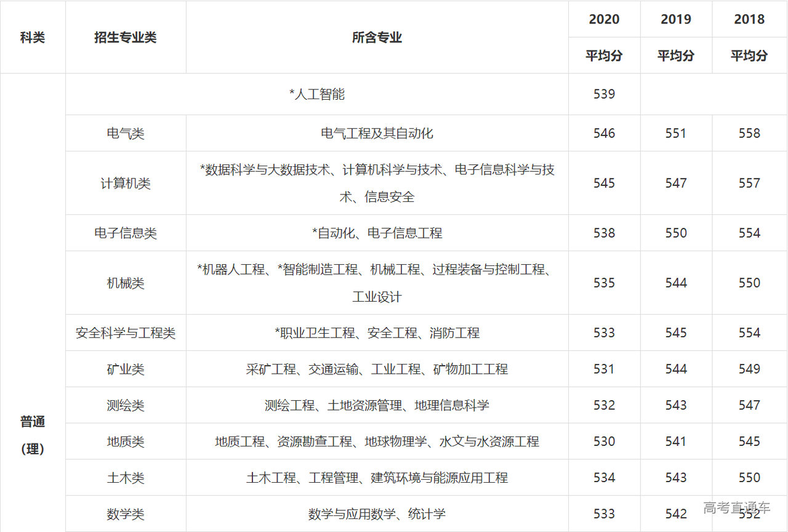Screen dimensions: 788x532
Task: Select the 2020 score 539 for 人工智能
Action: [604, 94]
